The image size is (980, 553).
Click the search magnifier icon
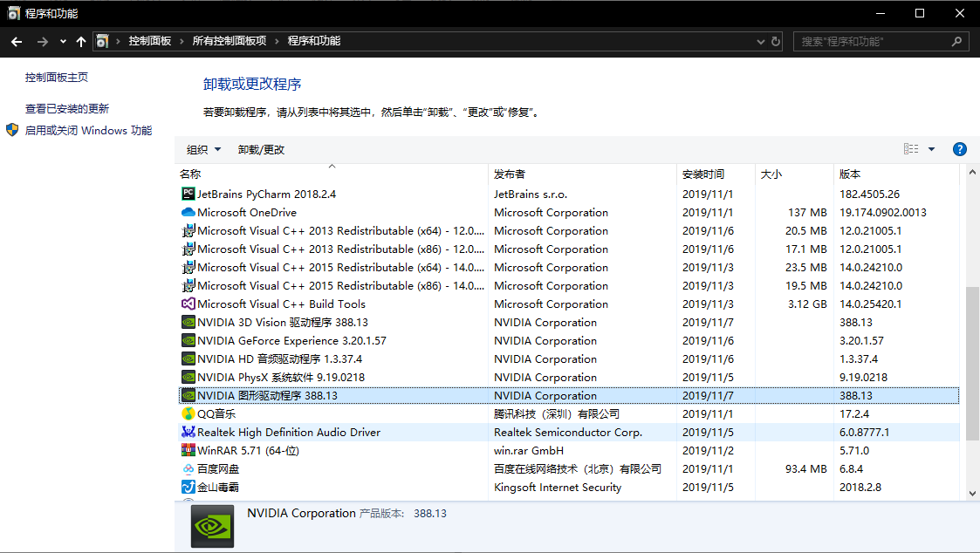tap(956, 41)
